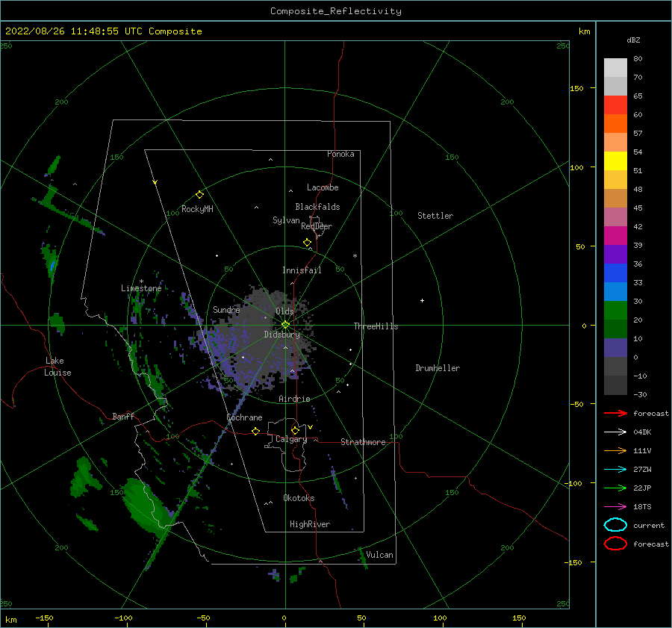
Task: Click the orange swatch between 60 and 57 dBZ
Action: pos(615,124)
